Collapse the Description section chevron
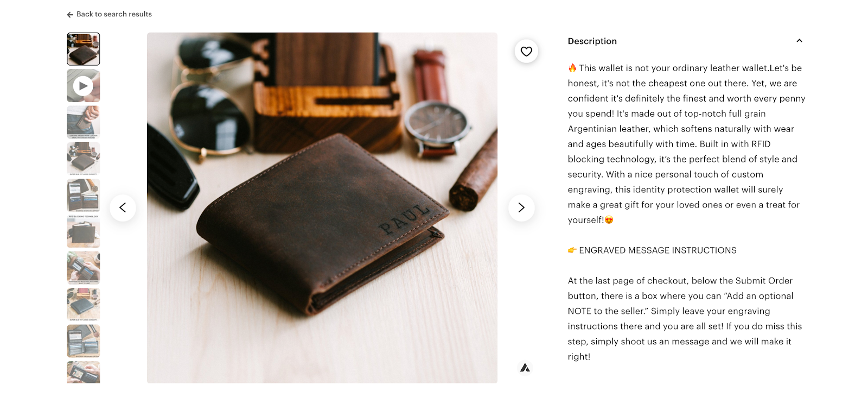 coord(799,41)
